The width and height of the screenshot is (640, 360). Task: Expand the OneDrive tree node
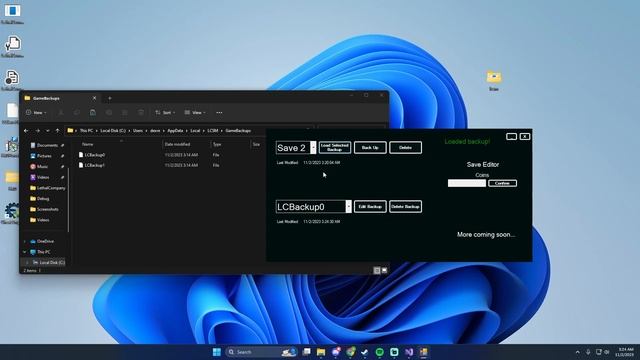25,241
